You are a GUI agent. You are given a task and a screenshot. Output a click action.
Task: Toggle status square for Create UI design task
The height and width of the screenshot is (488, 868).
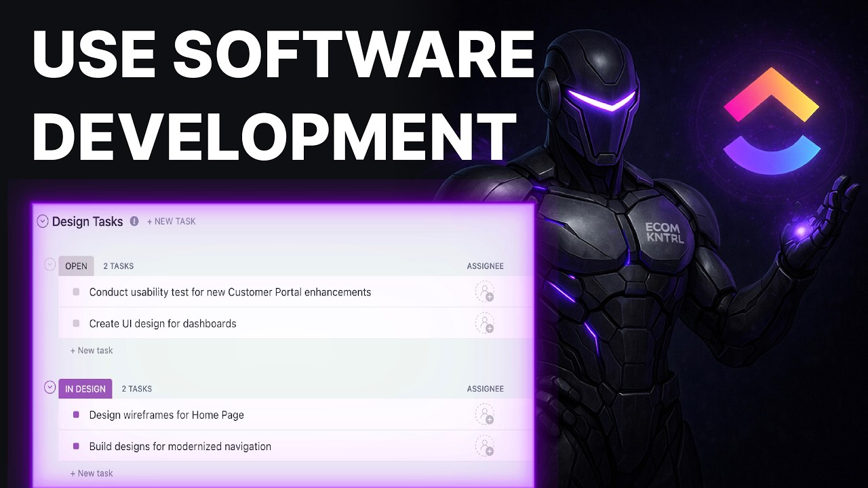[76, 323]
